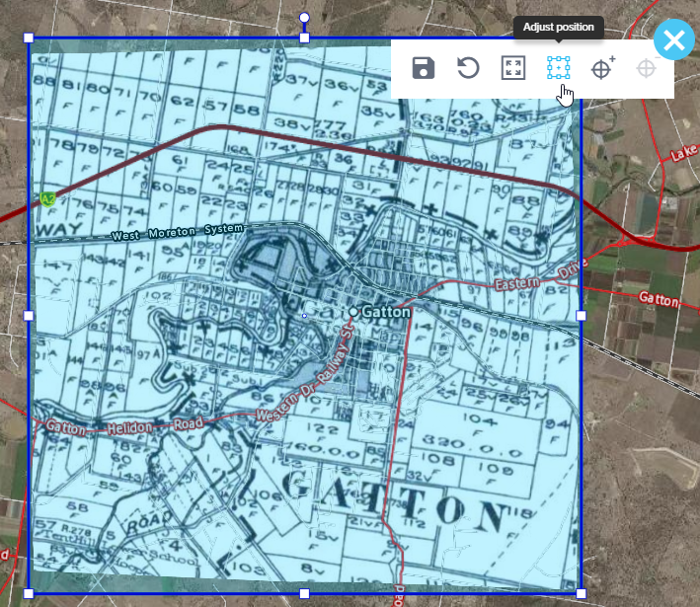Viewport: 700px width, 607px height.
Task: Click the top-left corner resize handle
Action: pyautogui.click(x=29, y=38)
